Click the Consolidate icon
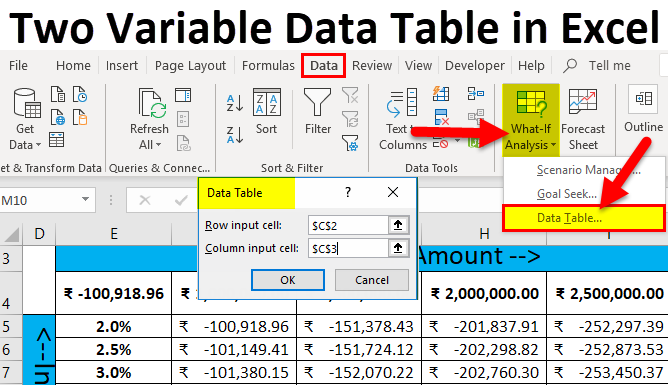This screenshot has width=668, height=385. point(475,93)
